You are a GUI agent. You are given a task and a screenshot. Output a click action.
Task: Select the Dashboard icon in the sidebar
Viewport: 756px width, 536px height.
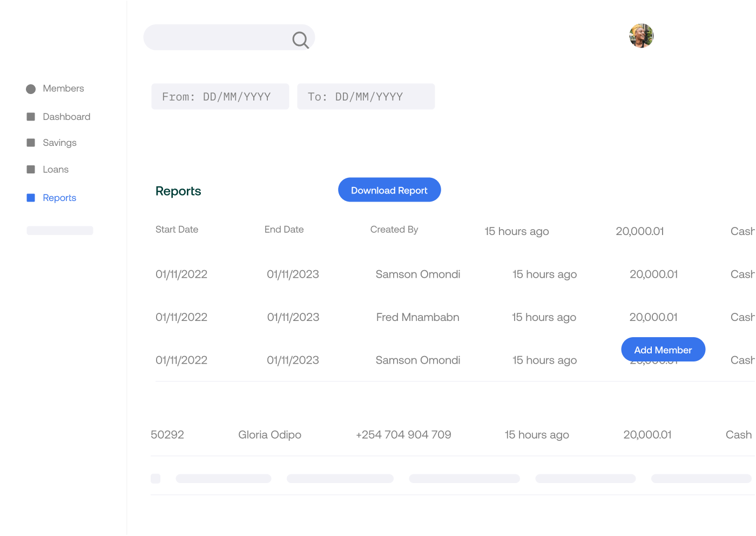31,116
